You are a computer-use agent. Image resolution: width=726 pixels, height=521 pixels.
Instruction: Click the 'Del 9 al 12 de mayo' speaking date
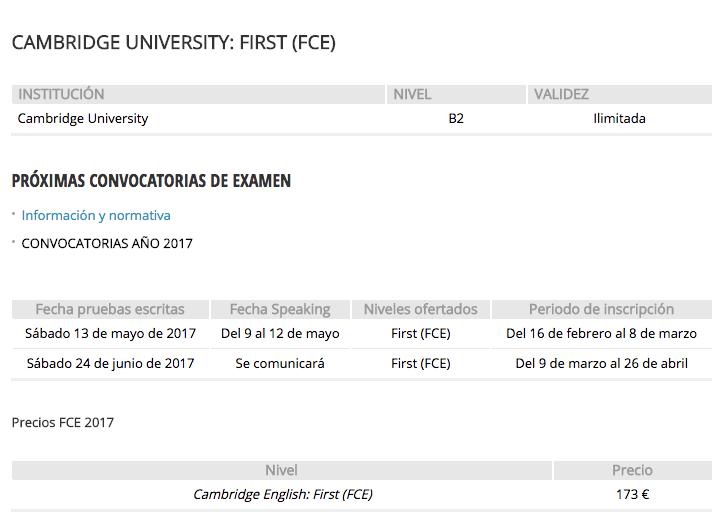tap(280, 333)
